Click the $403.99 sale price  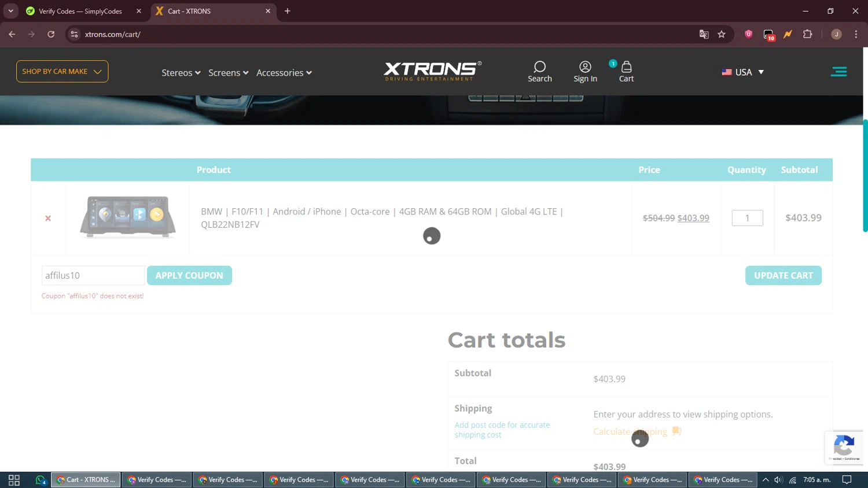pyautogui.click(x=693, y=218)
